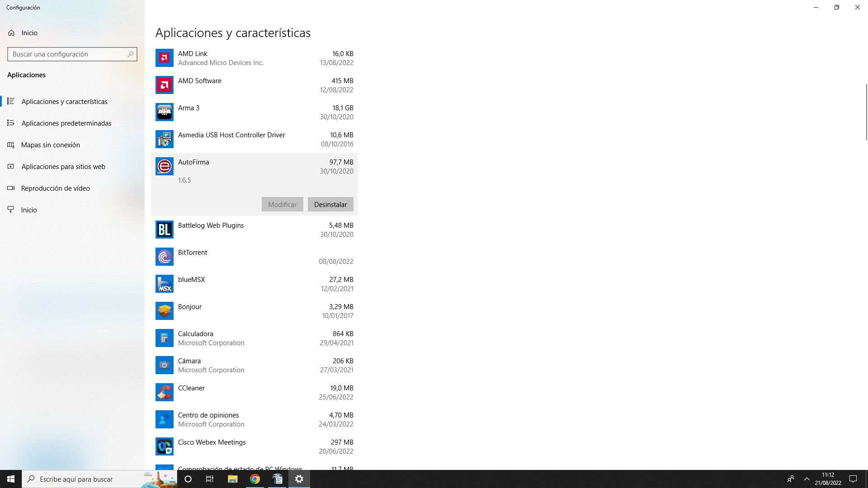Select the Cisco Webex Meetings icon
Image resolution: width=868 pixels, height=488 pixels.
coord(164,446)
